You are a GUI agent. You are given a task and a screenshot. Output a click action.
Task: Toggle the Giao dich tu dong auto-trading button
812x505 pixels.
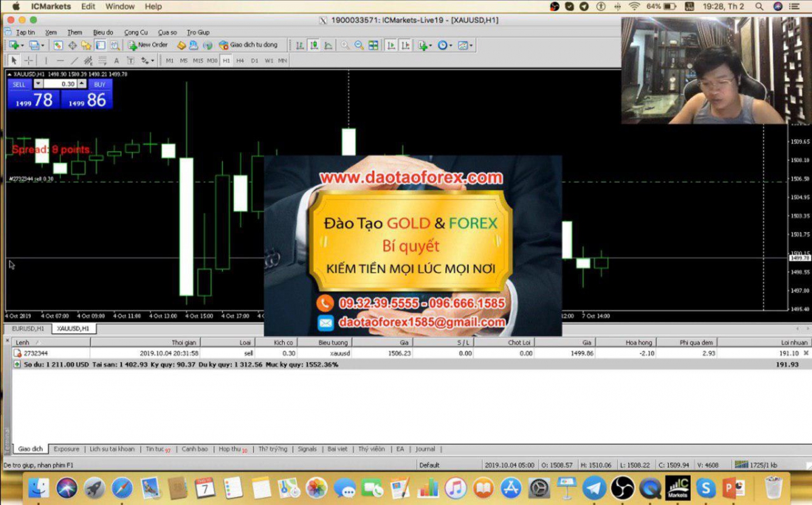click(248, 45)
